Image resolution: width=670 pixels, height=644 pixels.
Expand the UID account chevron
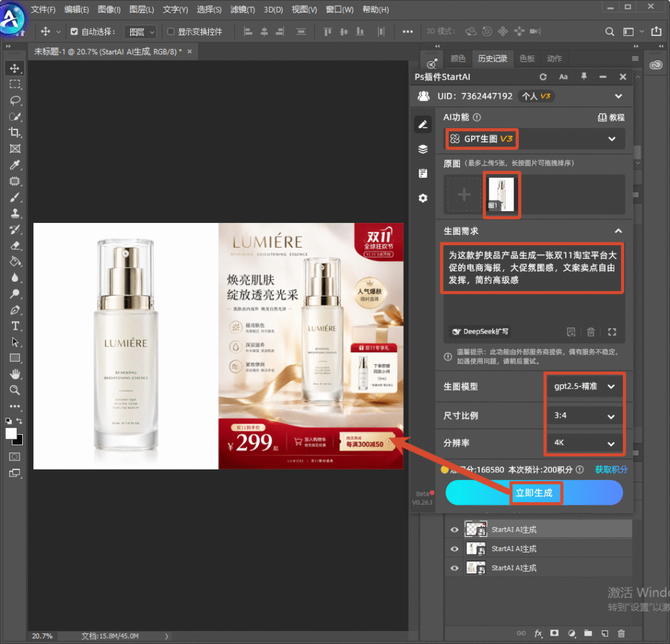point(618,96)
